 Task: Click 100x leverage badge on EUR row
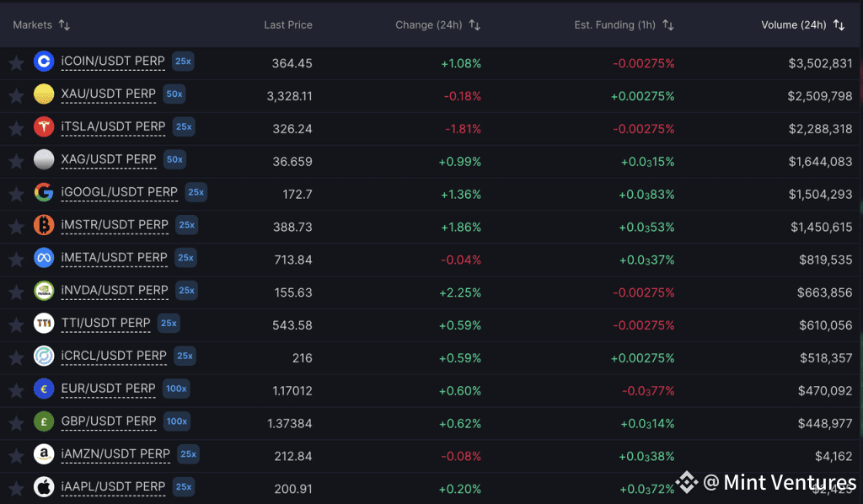click(x=176, y=389)
